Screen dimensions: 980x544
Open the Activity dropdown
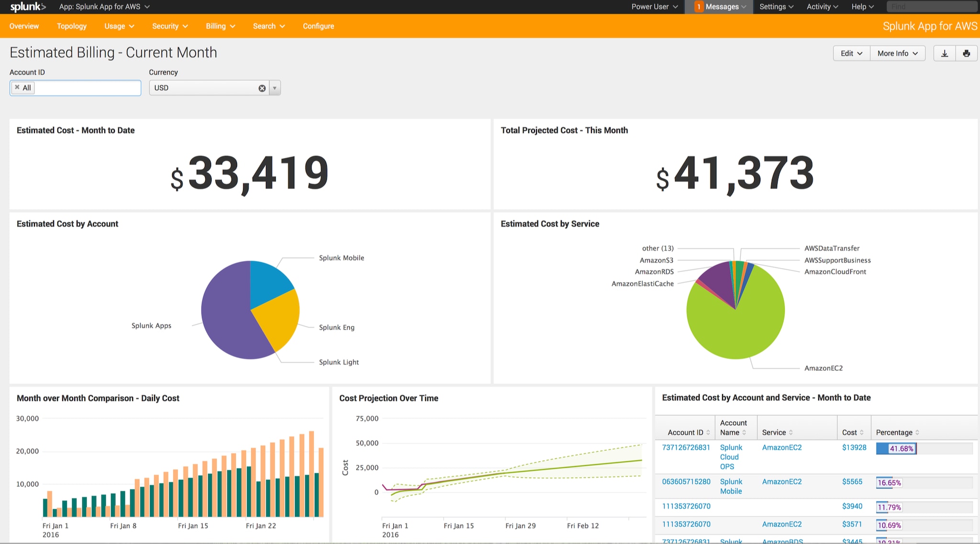[x=822, y=7]
